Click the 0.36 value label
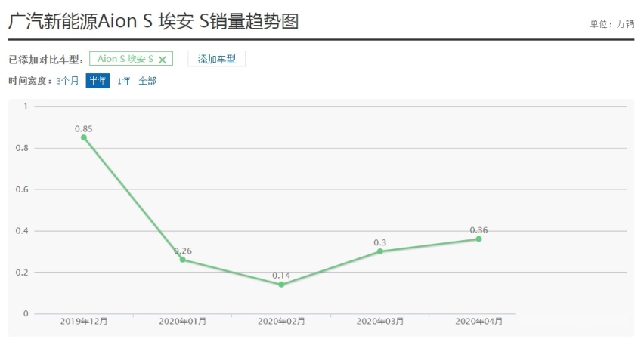Viewport: 644px width, 348px height. click(x=479, y=230)
